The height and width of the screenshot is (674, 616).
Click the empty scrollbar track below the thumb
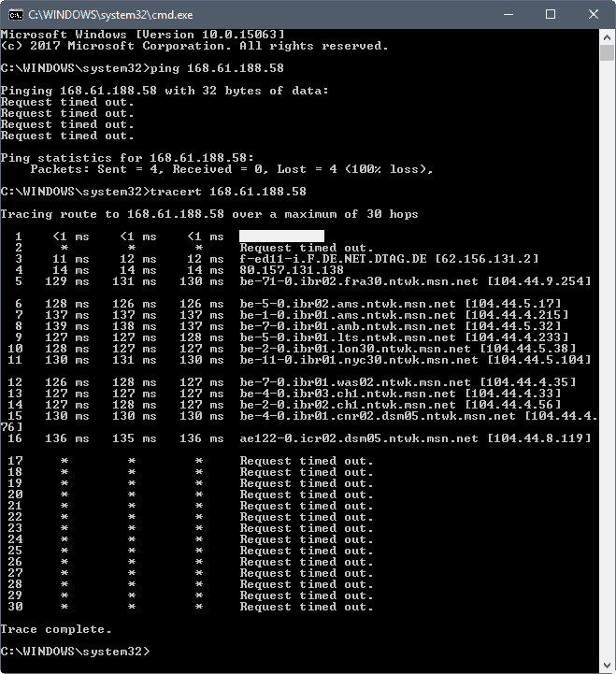[x=608, y=359]
